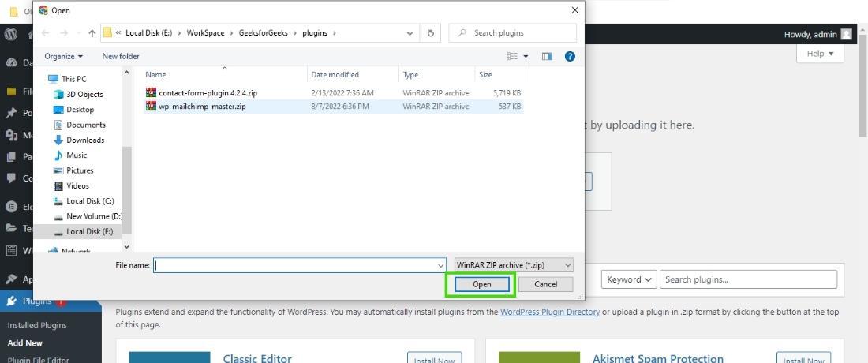Click the WordPress logo icon
Viewport: 868px width, 363px height.
(x=11, y=34)
